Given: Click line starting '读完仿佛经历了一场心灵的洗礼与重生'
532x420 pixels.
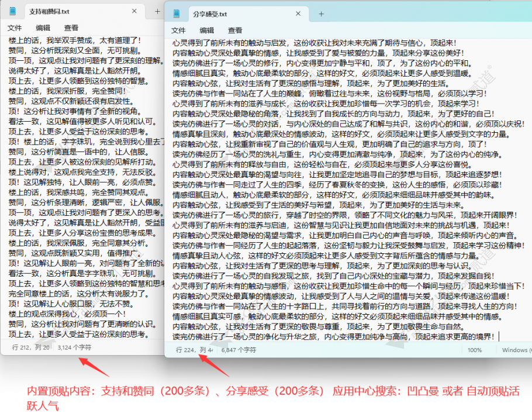Looking at the screenshot, I should 337,154.
